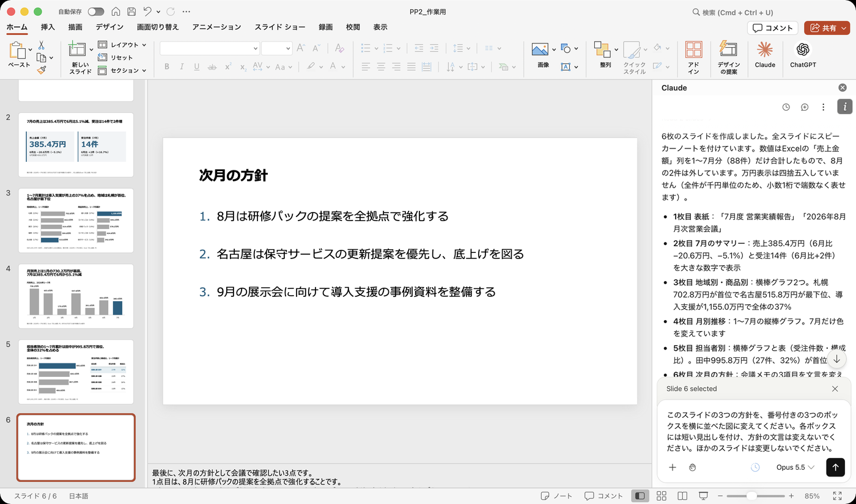Switch to the デザイン ribbon tab
This screenshot has height=504, width=856.
(109, 27)
